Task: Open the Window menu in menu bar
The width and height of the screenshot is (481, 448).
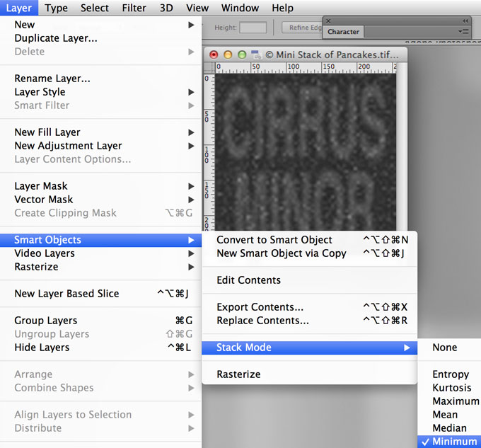Action: point(240,8)
